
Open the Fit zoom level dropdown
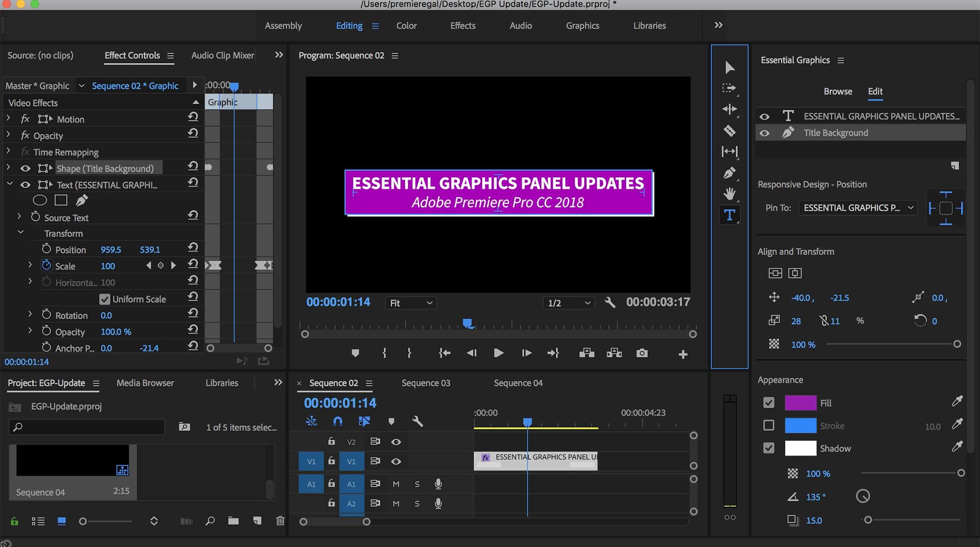(410, 303)
